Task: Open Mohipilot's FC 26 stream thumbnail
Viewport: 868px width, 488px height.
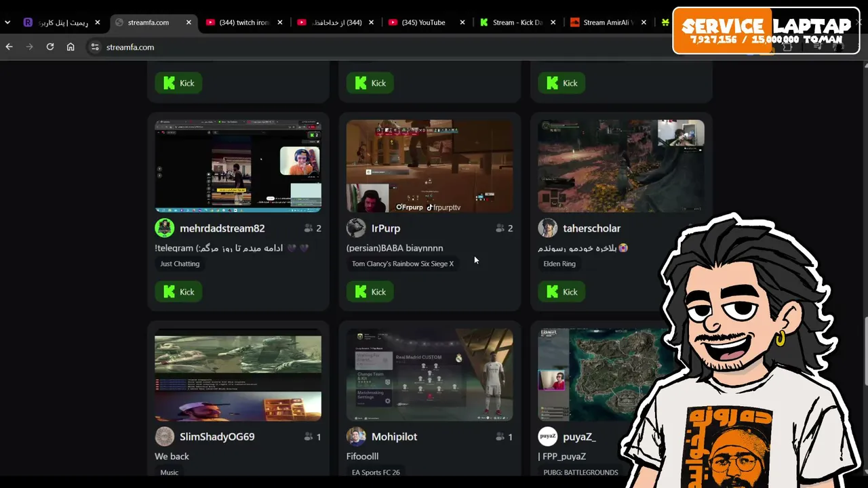Action: pyautogui.click(x=429, y=375)
